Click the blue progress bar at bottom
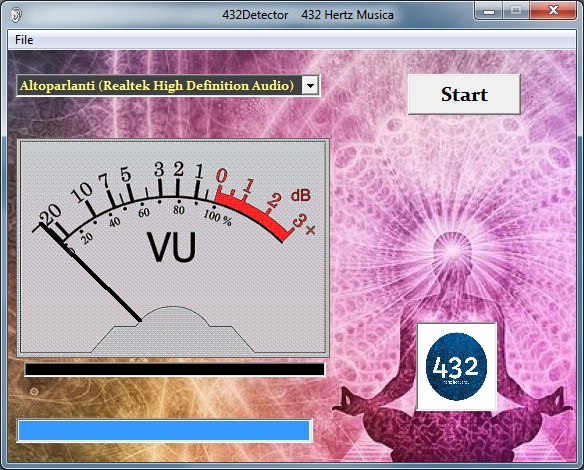The width and height of the screenshot is (584, 470). 164,431
